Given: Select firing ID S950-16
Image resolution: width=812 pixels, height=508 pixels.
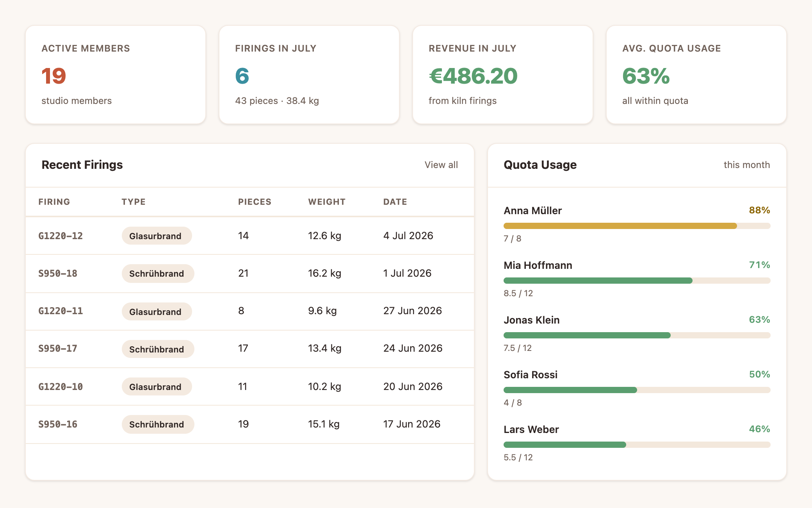Looking at the screenshot, I should click(58, 424).
